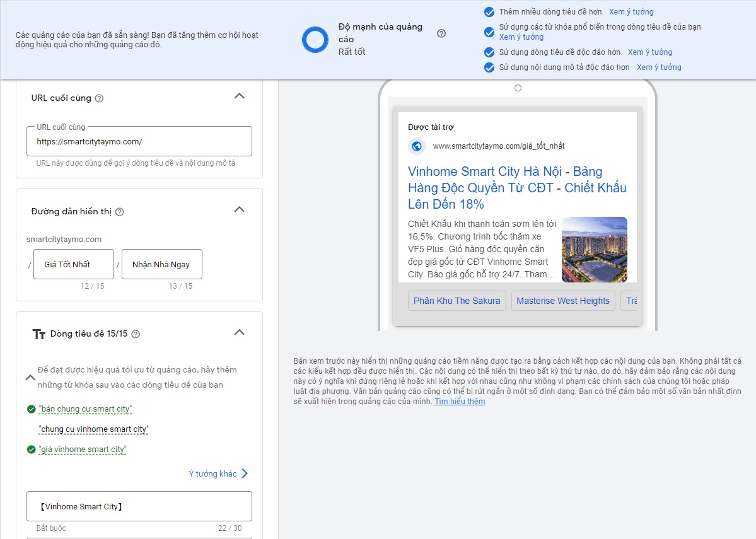Click the help icon beside Đường dẫn hiển thị
Viewport: 756px width, 539px height.
tap(120, 212)
